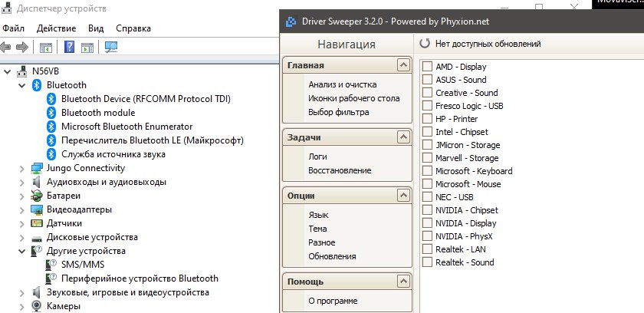
Task: Collapse the Bluetooth tree branch
Action: (21, 85)
